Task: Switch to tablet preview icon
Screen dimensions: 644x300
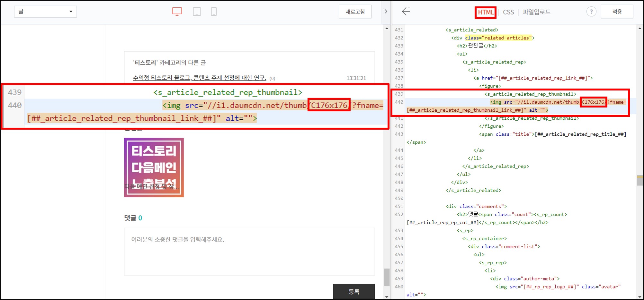Action: (x=197, y=12)
